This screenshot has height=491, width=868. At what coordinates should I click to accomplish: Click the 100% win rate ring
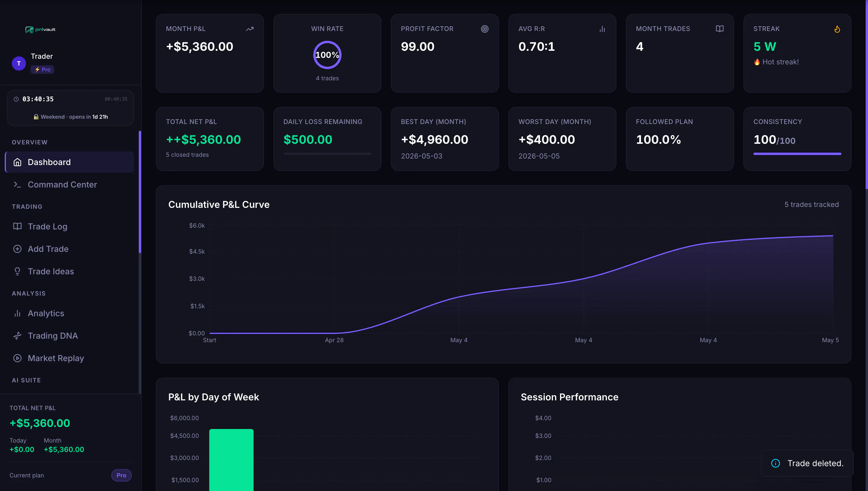(x=327, y=55)
